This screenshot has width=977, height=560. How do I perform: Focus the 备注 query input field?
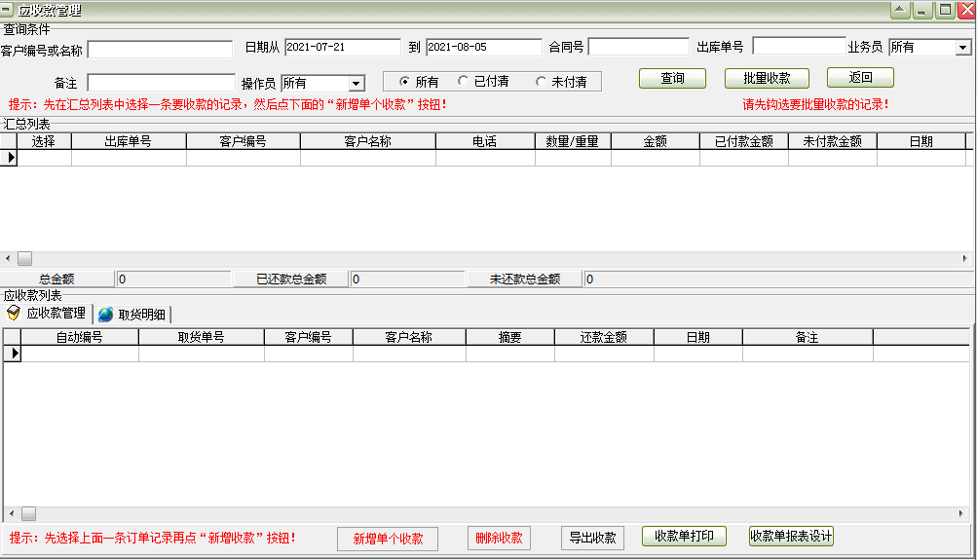(x=162, y=83)
